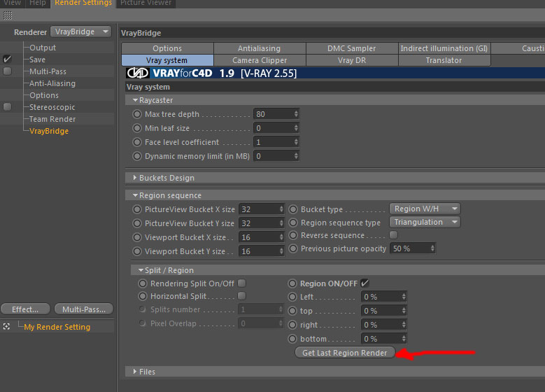Click the PictureView Bucket X size field

[262, 209]
